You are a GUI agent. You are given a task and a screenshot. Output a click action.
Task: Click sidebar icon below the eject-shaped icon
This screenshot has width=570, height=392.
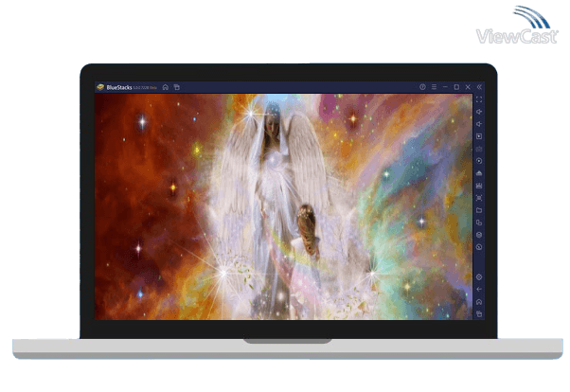tap(479, 186)
